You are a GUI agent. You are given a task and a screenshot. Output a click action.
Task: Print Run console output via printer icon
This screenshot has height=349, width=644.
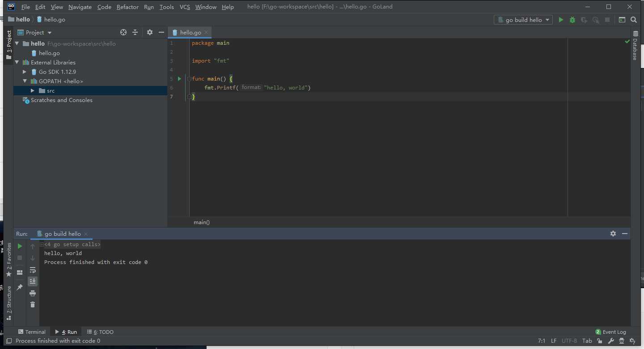[x=33, y=293]
